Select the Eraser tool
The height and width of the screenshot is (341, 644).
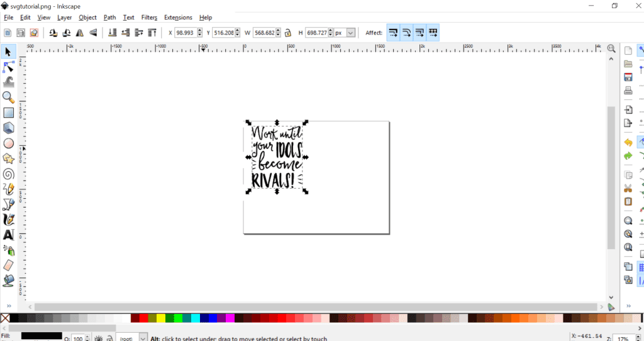pyautogui.click(x=8, y=265)
